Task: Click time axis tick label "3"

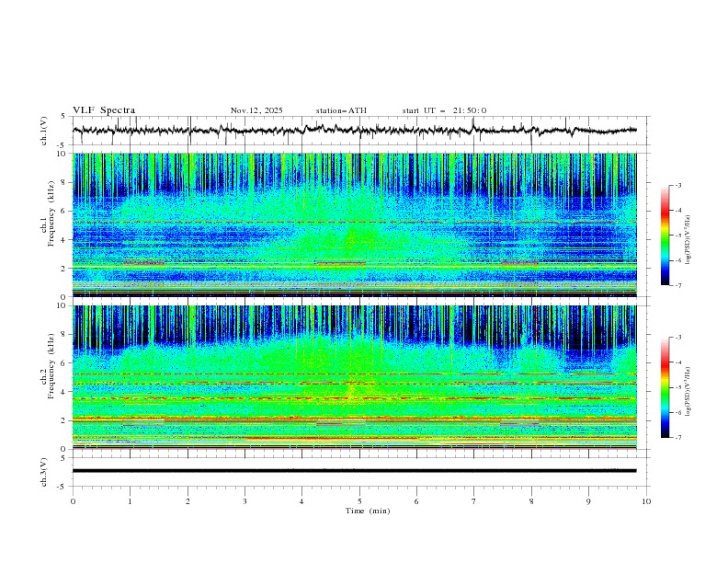Action: coord(245,501)
